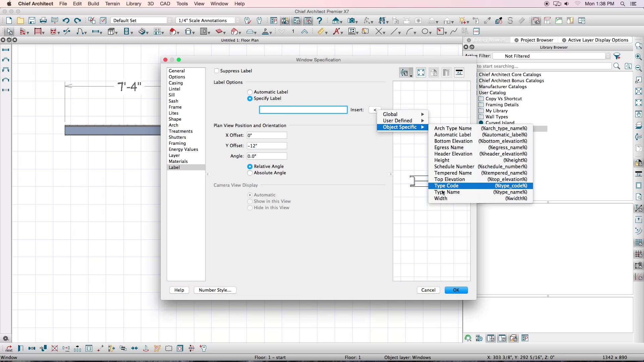Screen dimensions: 644x362
Task: Insert the Schedule Number macro
Action: (480, 167)
